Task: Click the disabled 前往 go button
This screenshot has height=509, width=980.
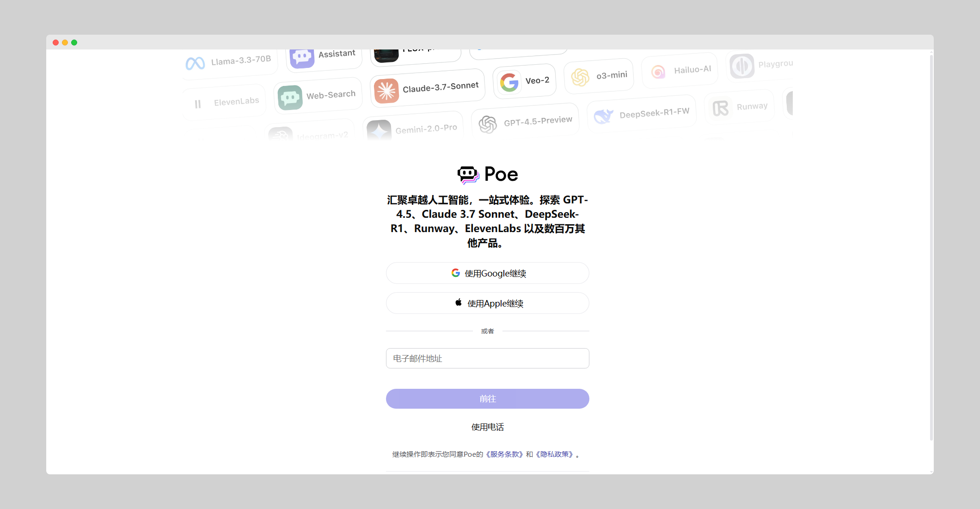Action: pos(488,399)
